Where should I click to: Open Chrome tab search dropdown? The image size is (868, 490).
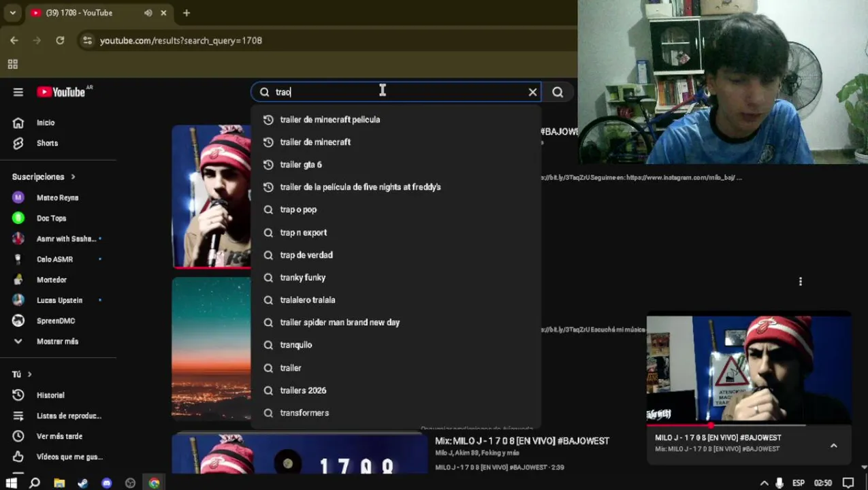12,13
